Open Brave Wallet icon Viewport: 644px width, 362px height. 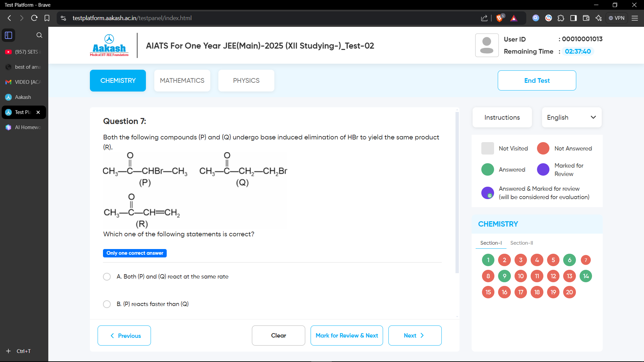click(x=586, y=18)
